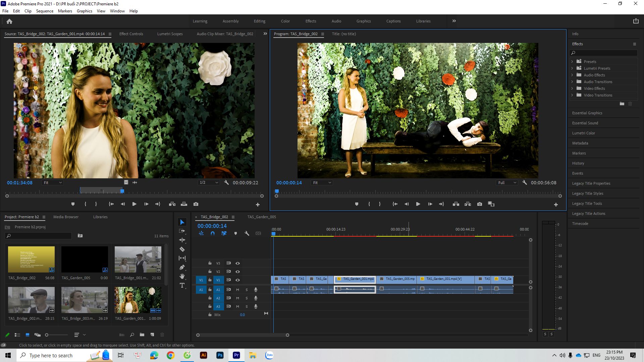Select the Hand tool
The image size is (644, 362).
[x=182, y=276]
